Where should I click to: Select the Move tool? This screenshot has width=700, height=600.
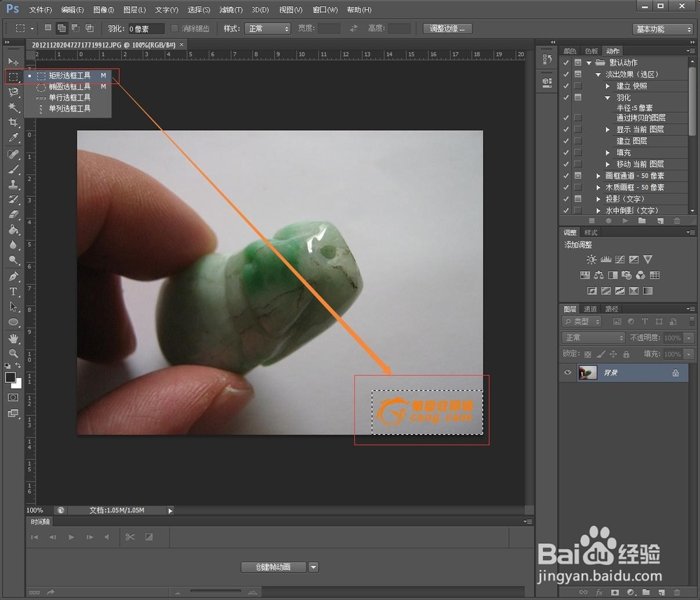tap(13, 61)
